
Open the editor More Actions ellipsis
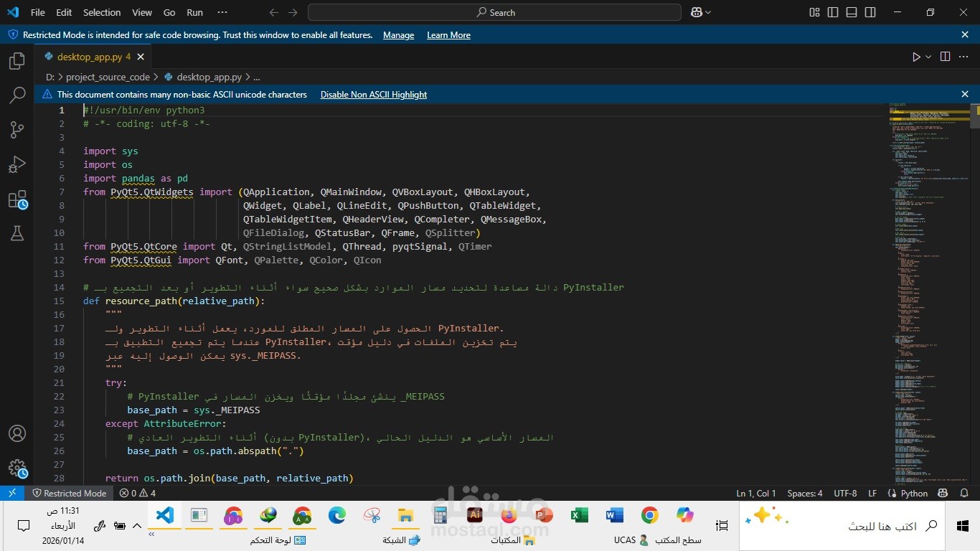(964, 57)
